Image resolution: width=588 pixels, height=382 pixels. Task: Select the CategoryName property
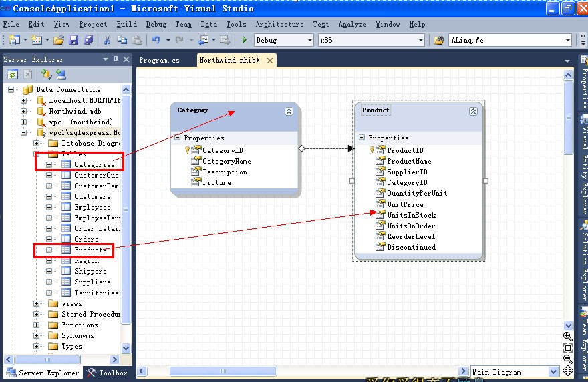(x=227, y=161)
